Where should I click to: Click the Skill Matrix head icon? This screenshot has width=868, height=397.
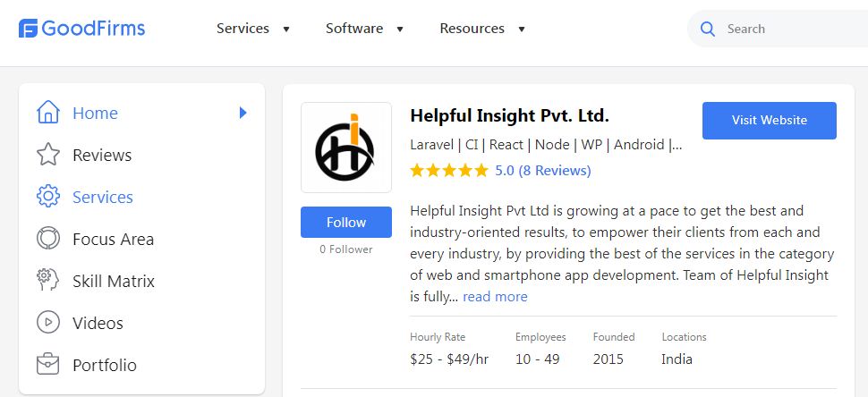click(47, 281)
